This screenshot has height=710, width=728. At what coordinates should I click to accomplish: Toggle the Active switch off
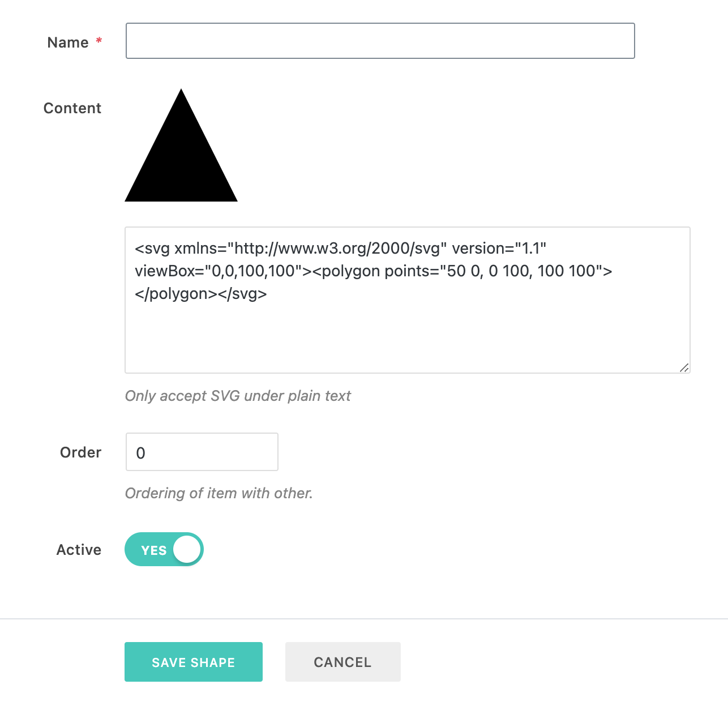tap(164, 549)
